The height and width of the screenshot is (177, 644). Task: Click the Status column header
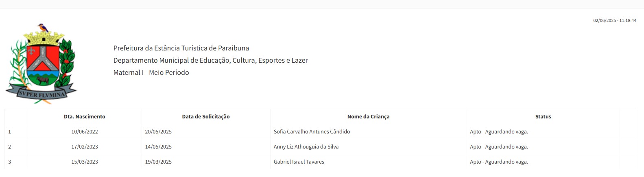coord(543,116)
